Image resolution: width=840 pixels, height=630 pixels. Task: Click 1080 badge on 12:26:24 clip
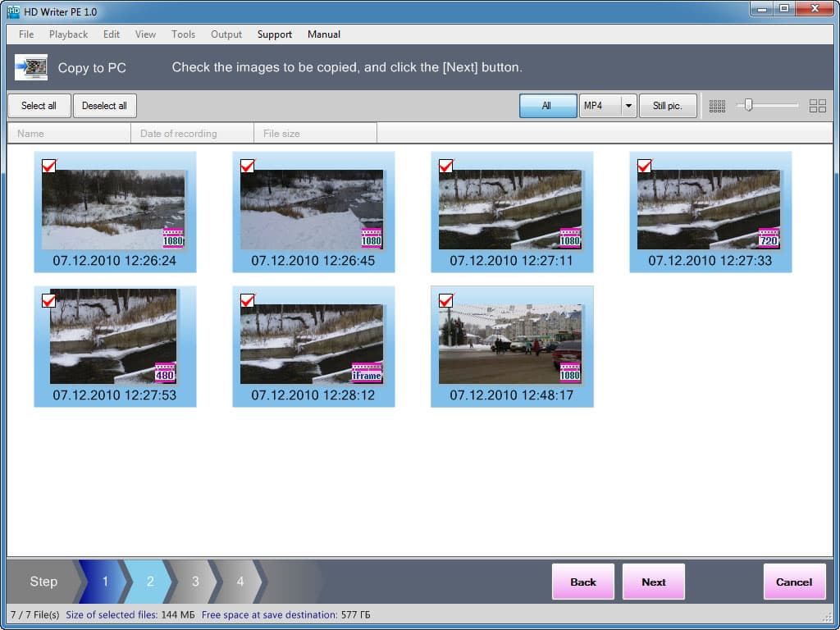coord(173,239)
